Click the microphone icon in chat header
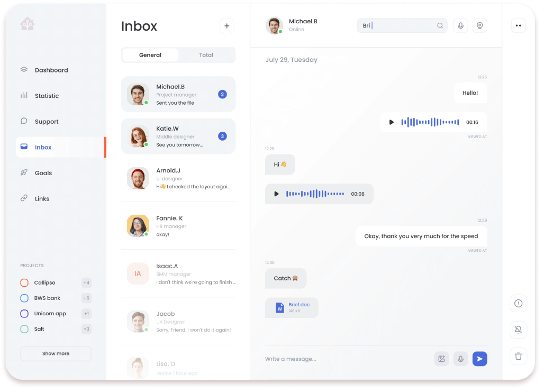Screen dimensions: 544x392 coord(460,25)
